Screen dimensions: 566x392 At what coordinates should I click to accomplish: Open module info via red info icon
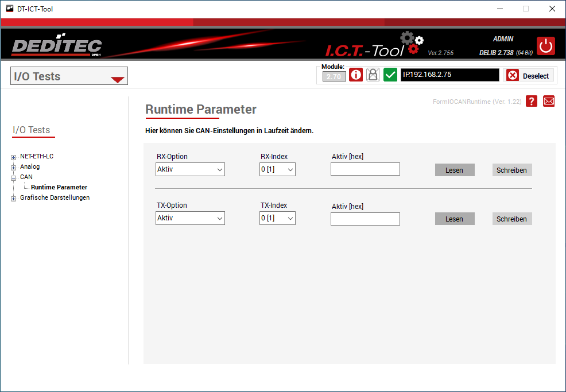(x=356, y=75)
